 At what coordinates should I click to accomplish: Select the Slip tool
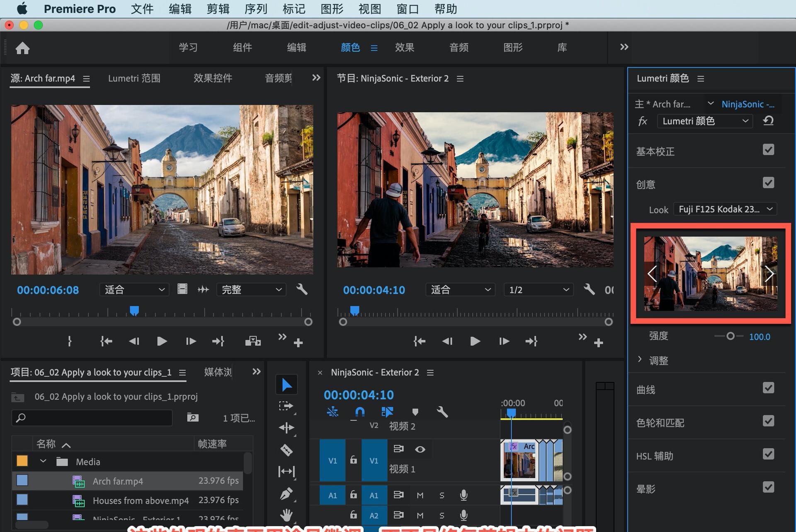pyautogui.click(x=286, y=471)
